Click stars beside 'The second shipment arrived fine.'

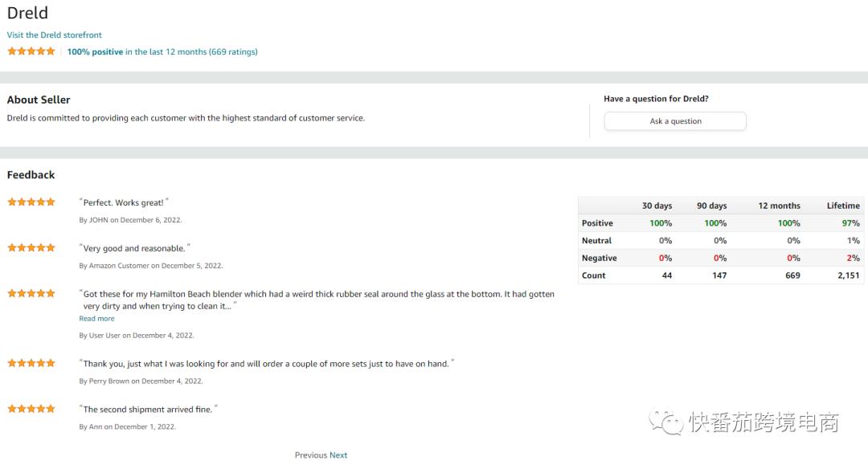[x=31, y=409]
